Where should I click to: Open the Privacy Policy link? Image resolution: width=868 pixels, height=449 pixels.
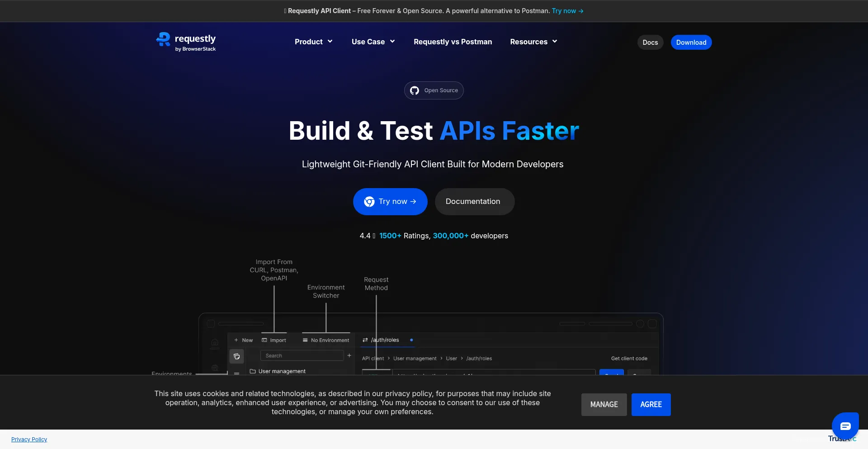point(29,439)
